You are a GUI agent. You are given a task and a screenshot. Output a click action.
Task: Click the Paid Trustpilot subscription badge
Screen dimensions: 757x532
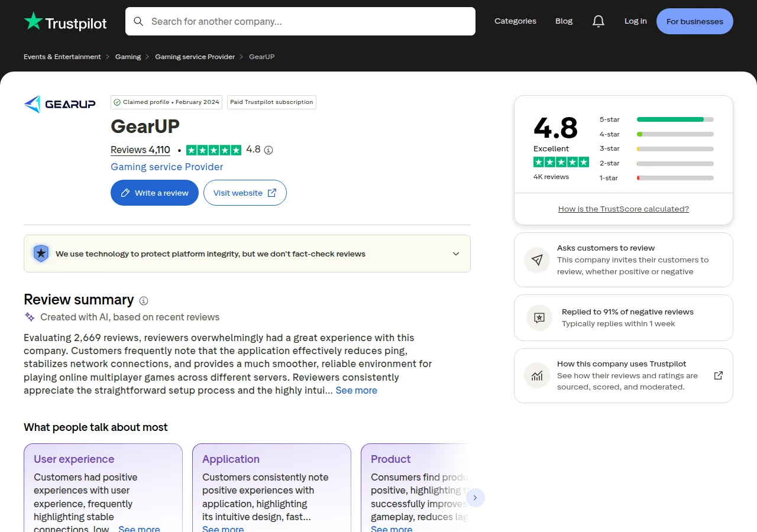click(271, 102)
